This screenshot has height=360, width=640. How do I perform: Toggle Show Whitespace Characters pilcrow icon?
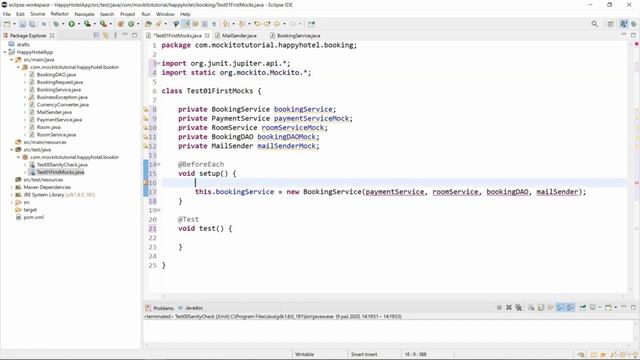pos(214,24)
